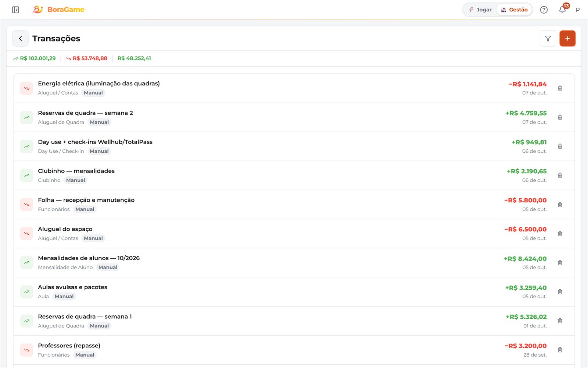
Task: Delete the Mensalidades de alunos transaction
Action: [x=560, y=263]
